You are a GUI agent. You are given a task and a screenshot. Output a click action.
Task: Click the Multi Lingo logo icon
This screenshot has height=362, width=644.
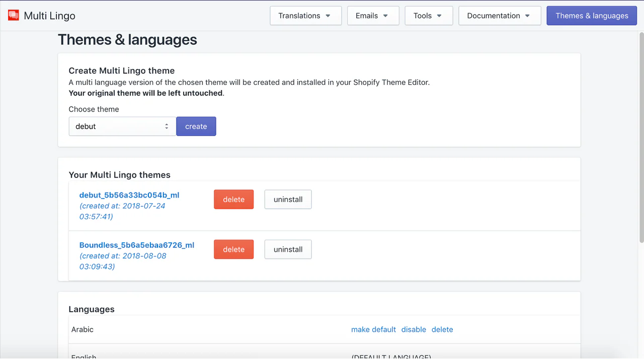pyautogui.click(x=14, y=16)
